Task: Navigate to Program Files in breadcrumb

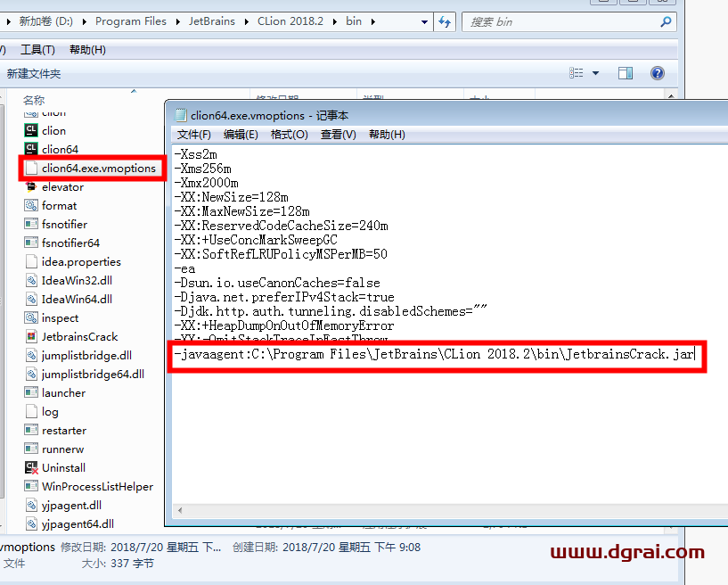Action: (130, 21)
